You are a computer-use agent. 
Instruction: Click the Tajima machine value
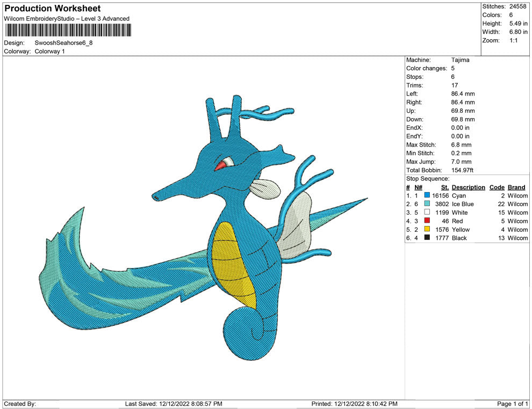[460, 60]
